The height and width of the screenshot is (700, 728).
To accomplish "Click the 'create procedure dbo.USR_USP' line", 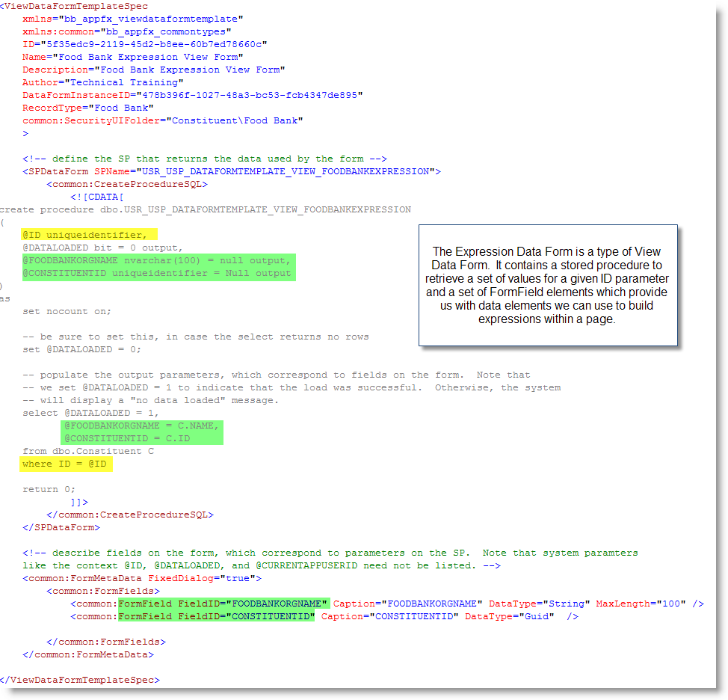I will coord(206,209).
